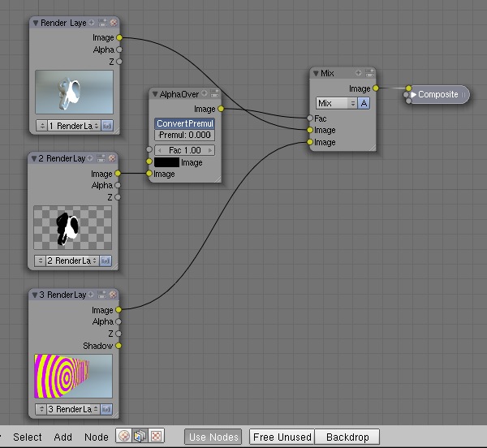487x448 pixels.
Task: Click the Fac 1.00 slider in AlphaOver
Action: (185, 150)
